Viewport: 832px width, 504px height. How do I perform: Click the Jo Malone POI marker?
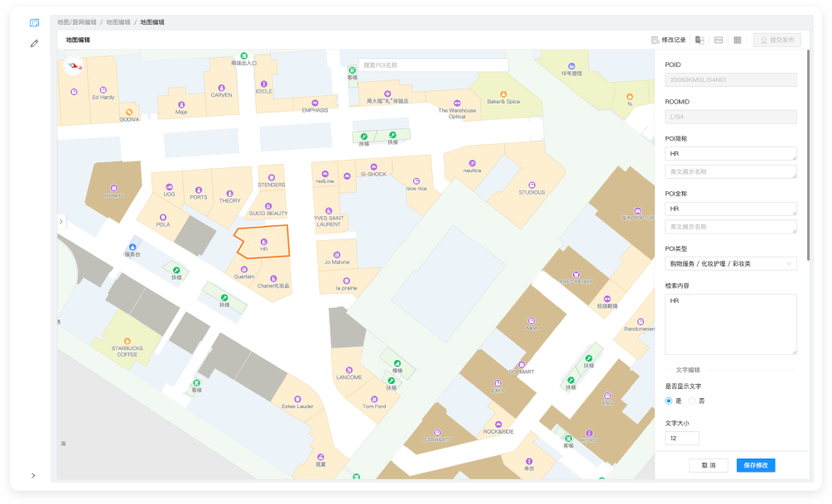click(336, 255)
